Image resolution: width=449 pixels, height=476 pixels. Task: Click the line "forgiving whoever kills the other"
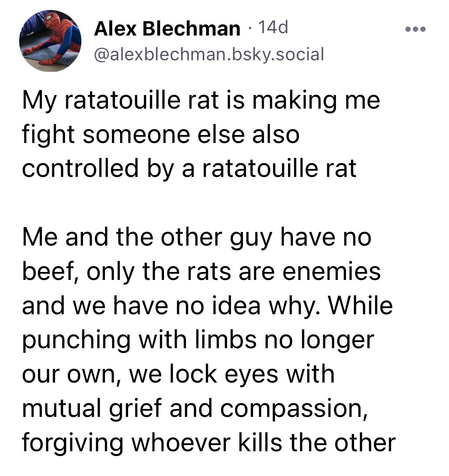pyautogui.click(x=208, y=442)
